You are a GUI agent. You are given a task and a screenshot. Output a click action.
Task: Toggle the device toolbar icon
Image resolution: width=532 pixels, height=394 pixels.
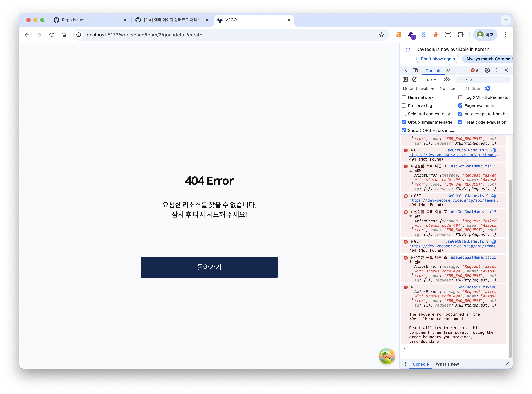[x=415, y=70]
